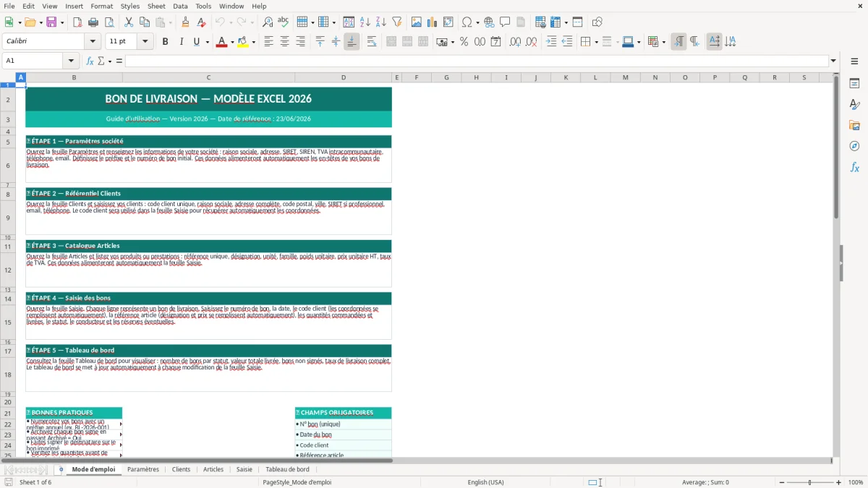Image resolution: width=868 pixels, height=488 pixels.
Task: Toggle Align Left
Action: coord(268,42)
